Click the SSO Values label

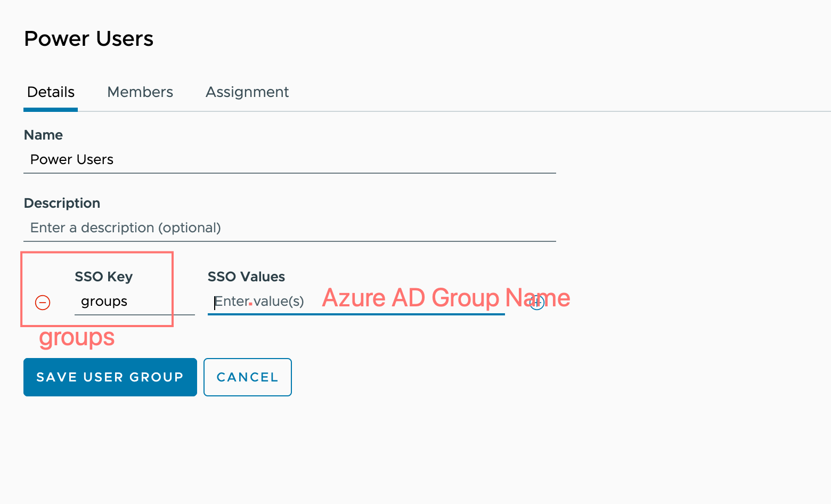246,277
